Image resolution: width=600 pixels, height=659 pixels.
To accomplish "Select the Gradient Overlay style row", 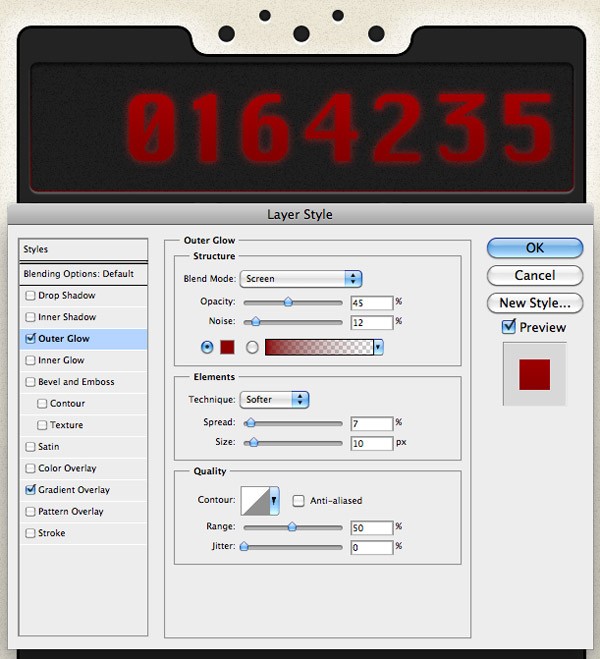I will tap(83, 490).
